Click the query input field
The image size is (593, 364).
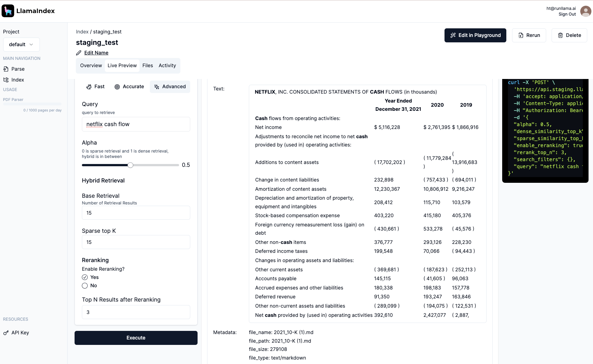(136, 124)
